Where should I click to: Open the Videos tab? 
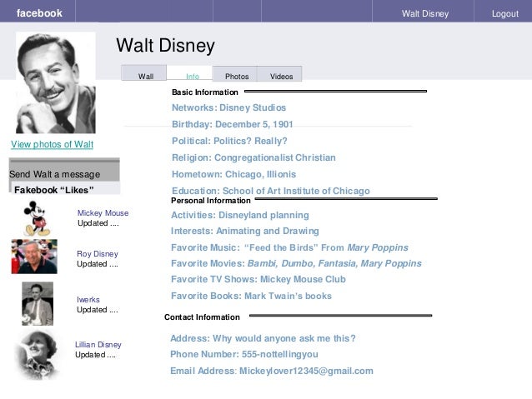pyautogui.click(x=279, y=73)
